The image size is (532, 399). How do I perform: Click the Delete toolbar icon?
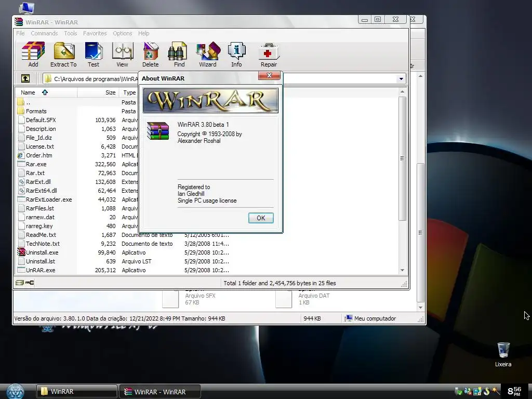[150, 54]
